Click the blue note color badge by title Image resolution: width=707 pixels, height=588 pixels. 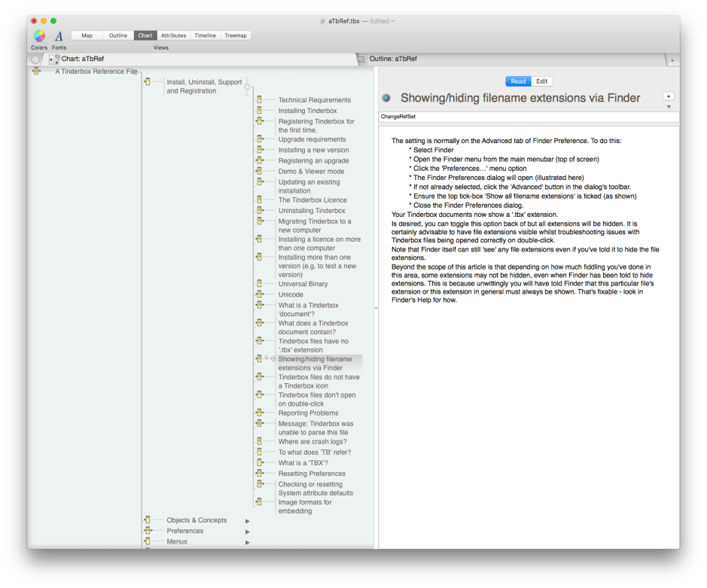pos(386,98)
